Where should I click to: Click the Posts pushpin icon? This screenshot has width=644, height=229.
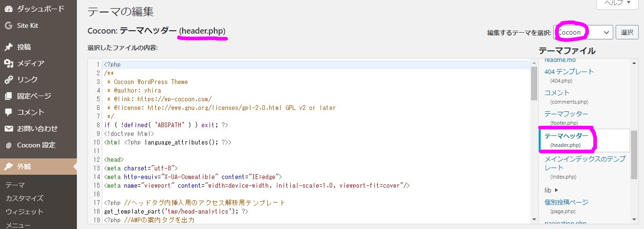pyautogui.click(x=8, y=47)
